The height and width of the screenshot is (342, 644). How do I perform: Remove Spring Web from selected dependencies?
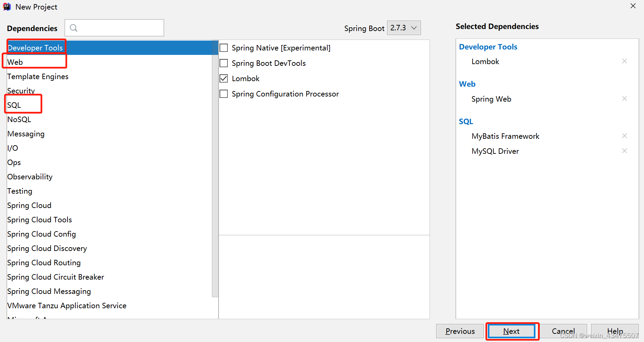click(x=624, y=99)
